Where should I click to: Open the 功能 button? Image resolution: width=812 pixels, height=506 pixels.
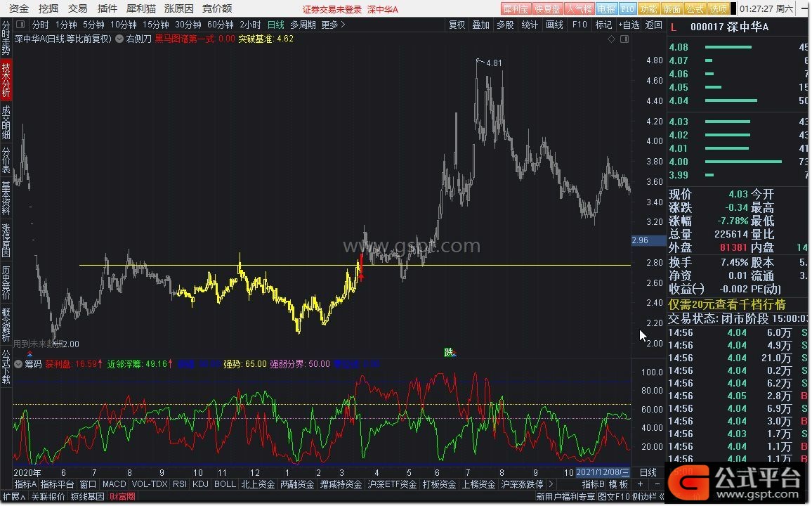(648, 9)
